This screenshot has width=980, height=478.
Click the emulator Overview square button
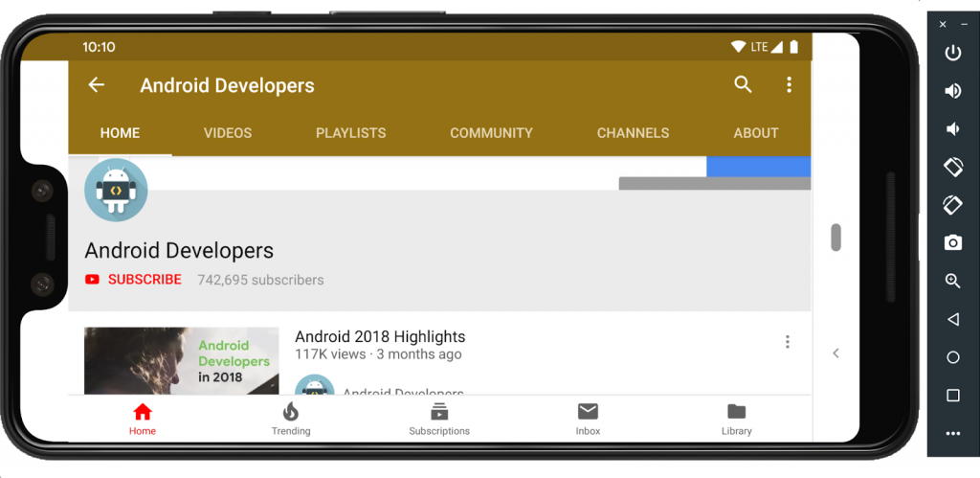[x=952, y=396]
